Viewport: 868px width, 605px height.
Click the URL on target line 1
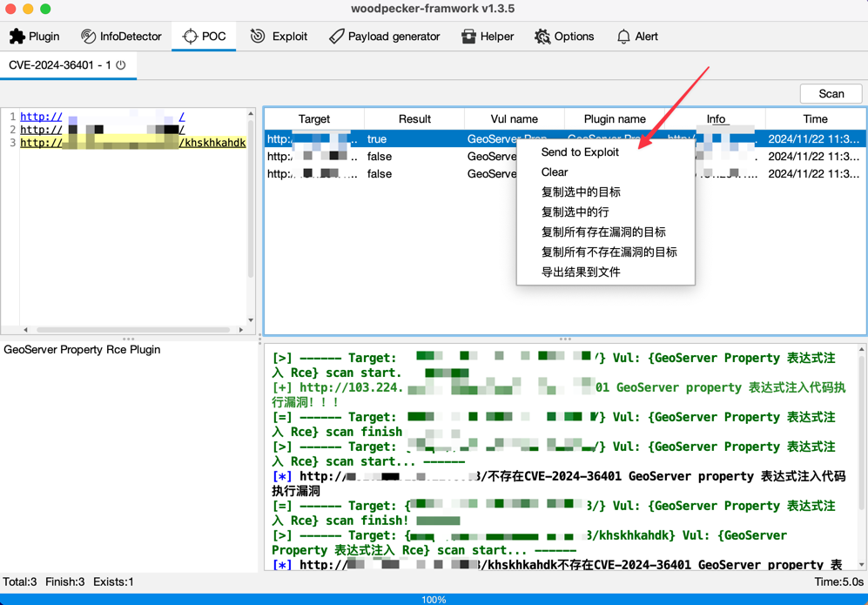pos(103,117)
